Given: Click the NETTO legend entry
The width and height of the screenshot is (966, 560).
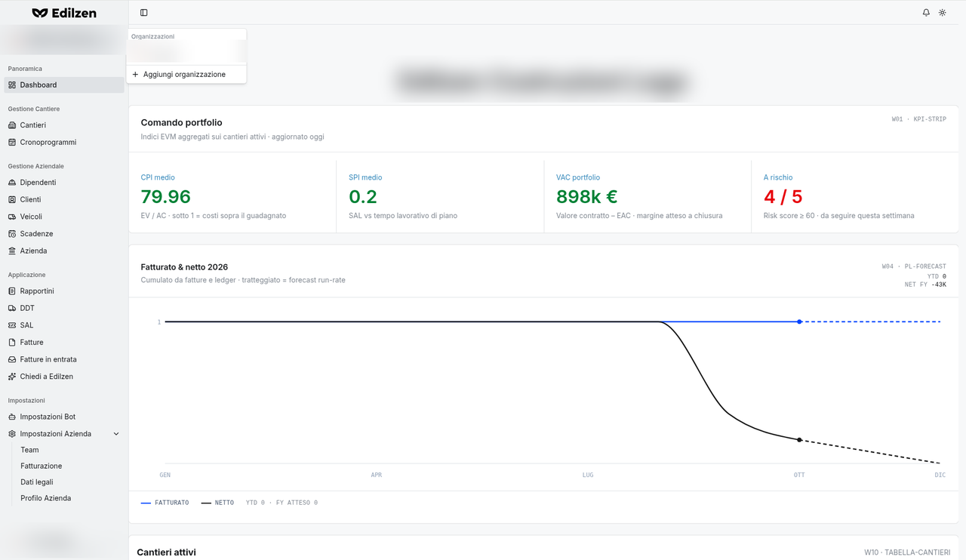Looking at the screenshot, I should coord(217,503).
